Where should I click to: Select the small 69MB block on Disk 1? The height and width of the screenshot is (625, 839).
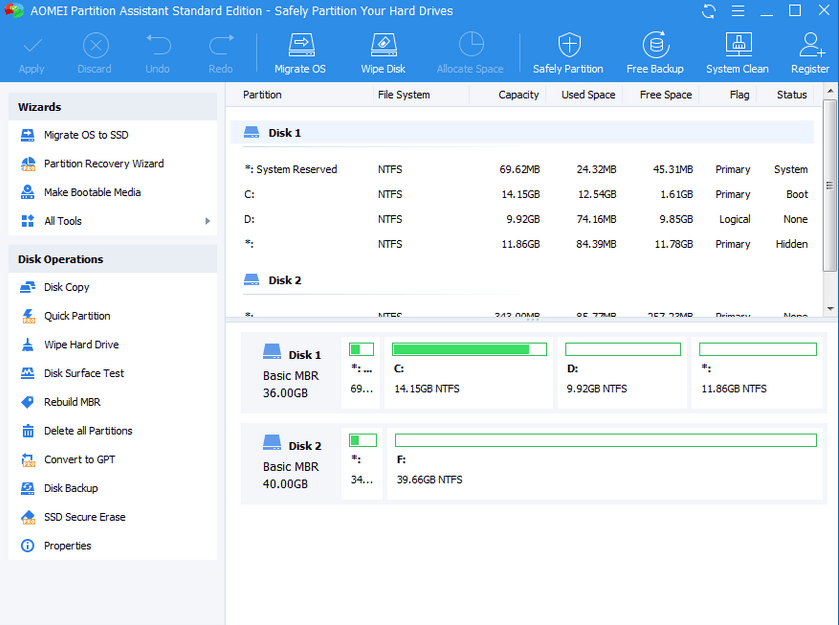click(x=361, y=373)
